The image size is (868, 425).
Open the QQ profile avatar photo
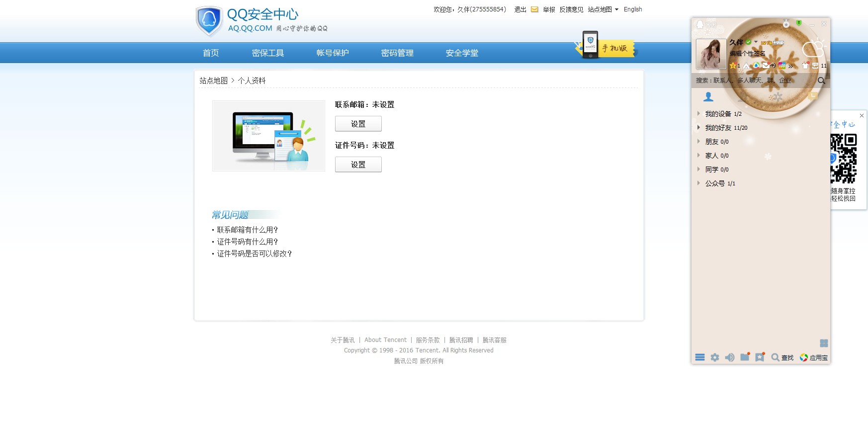[711, 54]
